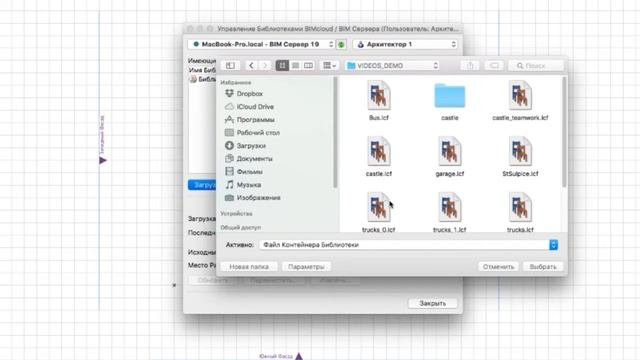Switch to icon view mode
The image size is (640, 360).
pos(282,65)
